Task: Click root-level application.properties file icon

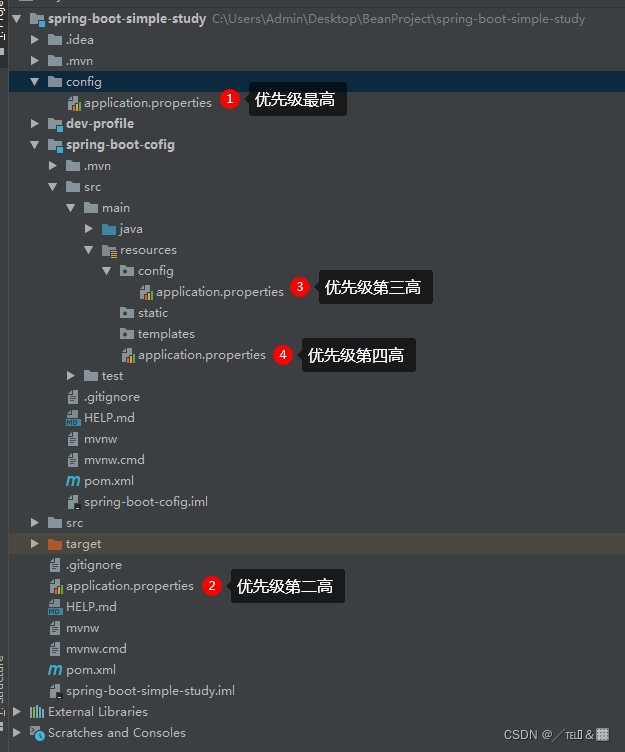Action: [56, 586]
